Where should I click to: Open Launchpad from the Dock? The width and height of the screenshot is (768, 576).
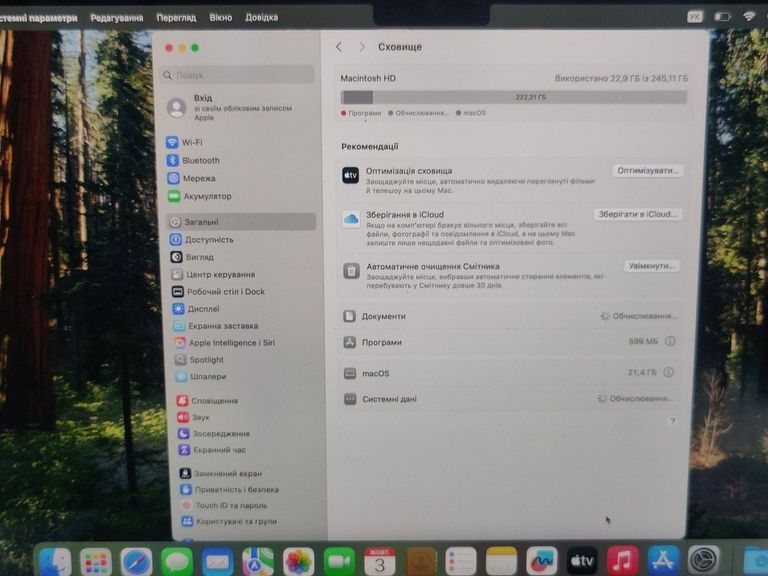[x=96, y=562]
